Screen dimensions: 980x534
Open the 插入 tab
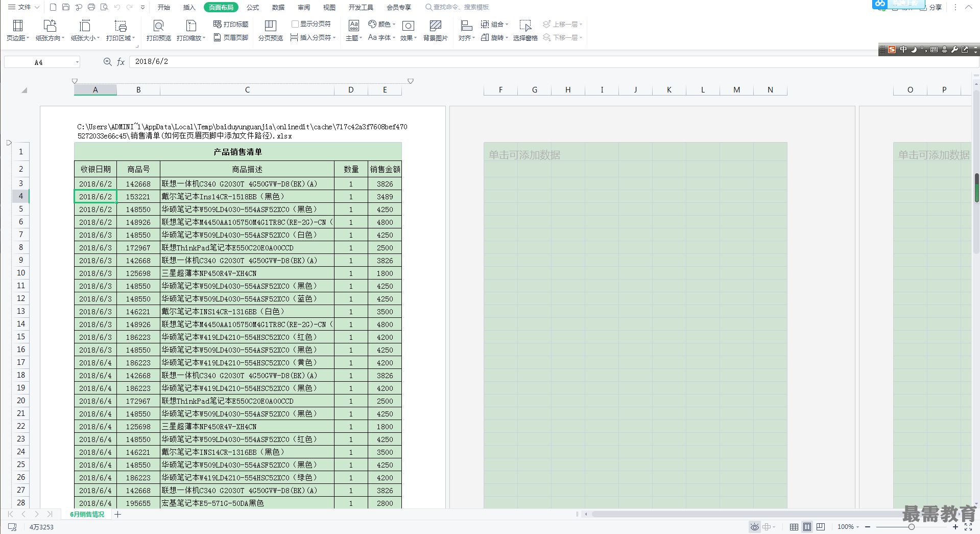tap(189, 7)
